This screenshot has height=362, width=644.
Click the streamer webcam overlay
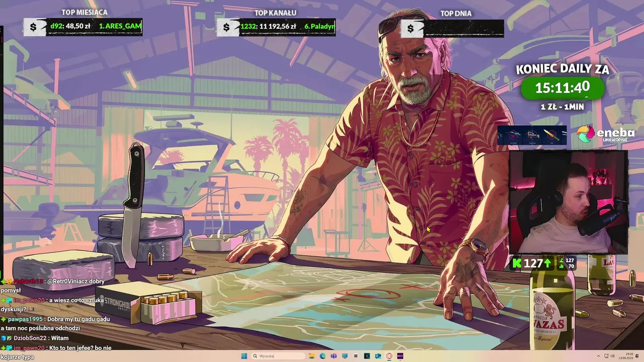[x=569, y=202]
